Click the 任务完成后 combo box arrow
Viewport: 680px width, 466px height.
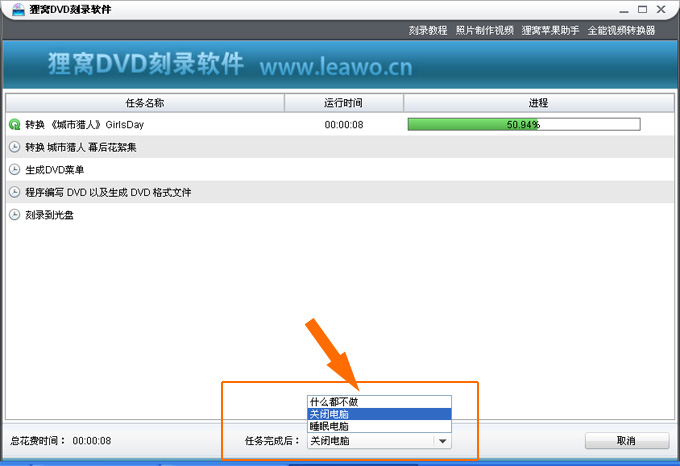coord(442,441)
